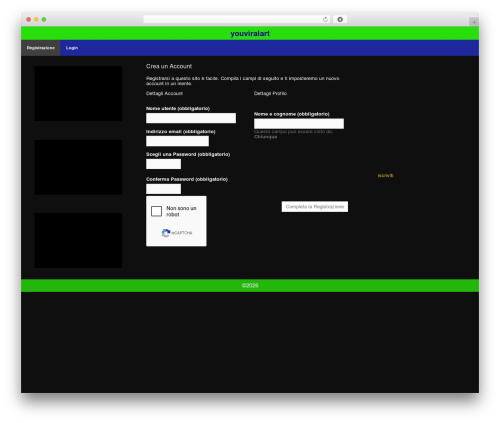Click the third black sidebar thumbnail
The height and width of the screenshot is (423, 500).
pos(78,240)
